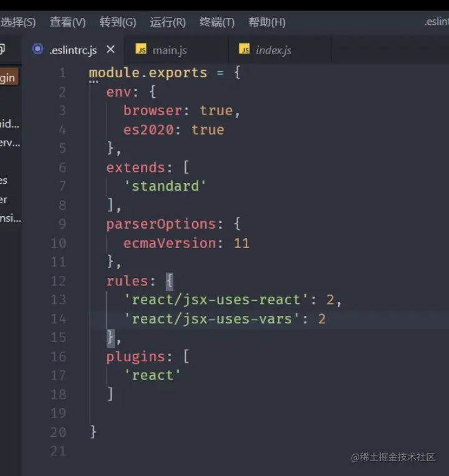Open the 终端(T) menu
Viewport: 449px width, 476px height.
pyautogui.click(x=217, y=22)
